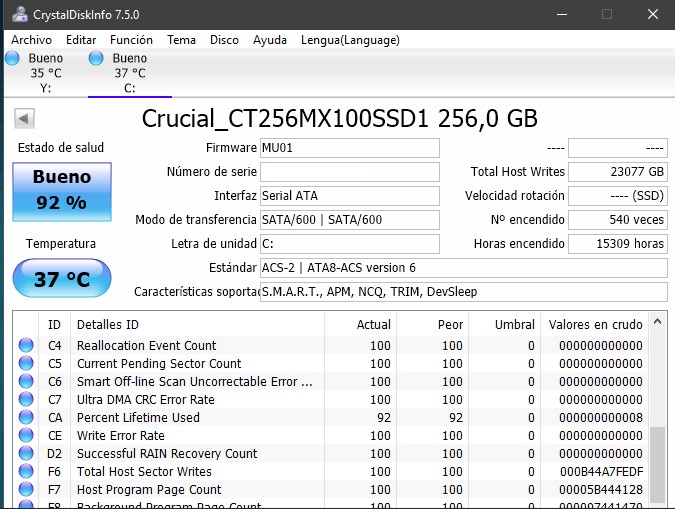Click the Modo de transferencia SATA/600 field
This screenshot has height=509, width=675.
(x=350, y=220)
